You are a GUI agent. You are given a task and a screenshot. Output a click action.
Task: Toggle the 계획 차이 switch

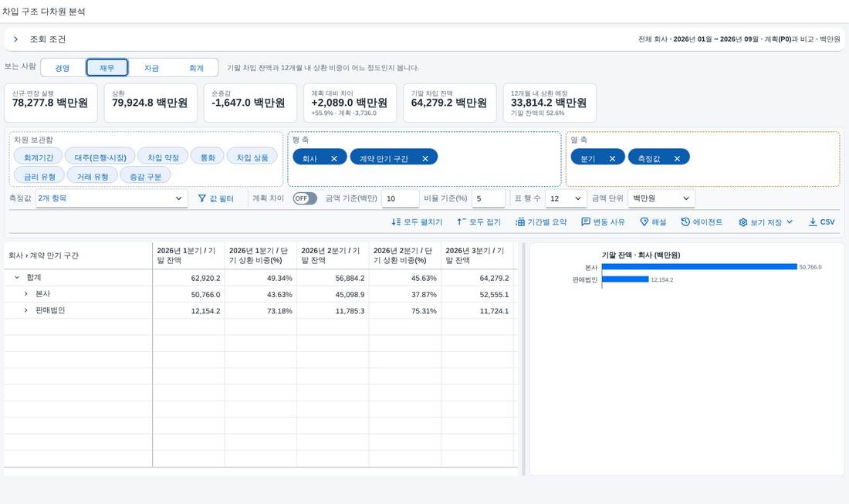[x=305, y=198]
